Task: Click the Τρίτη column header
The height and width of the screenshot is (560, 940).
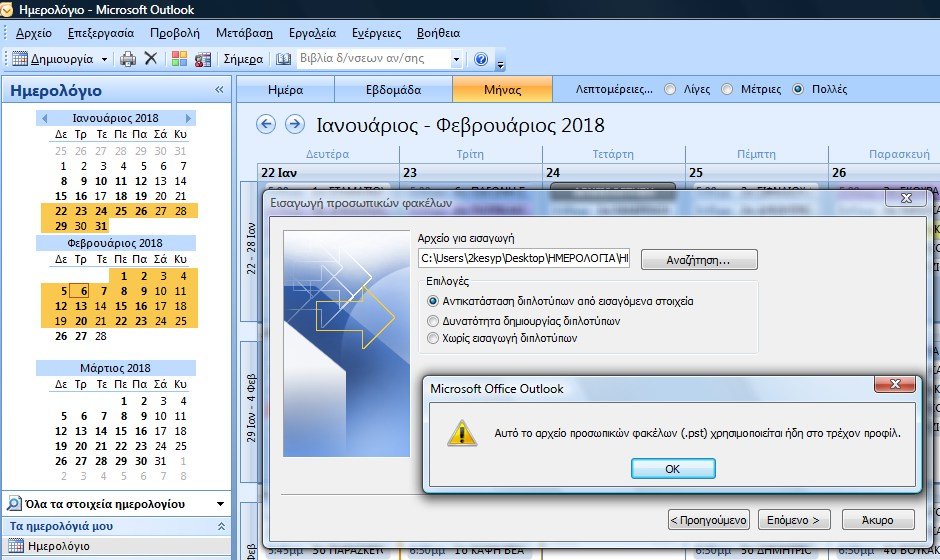Action: (x=470, y=154)
